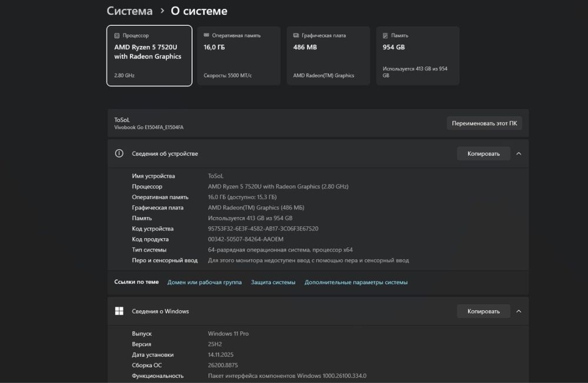Copy device info with Копировать button
This screenshot has width=588, height=383.
point(483,154)
